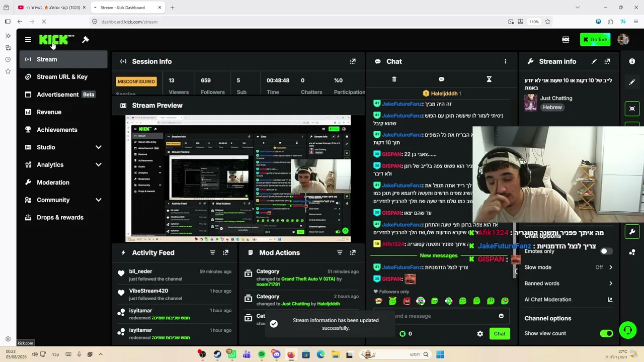The height and width of the screenshot is (362, 644).
Task: Pop out the Session Info panel
Action: coord(353,61)
